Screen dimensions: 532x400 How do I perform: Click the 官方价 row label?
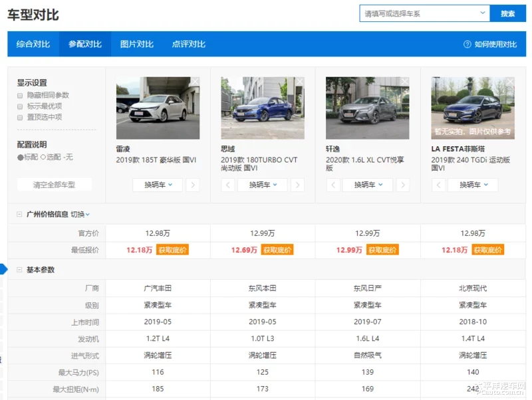click(88, 234)
